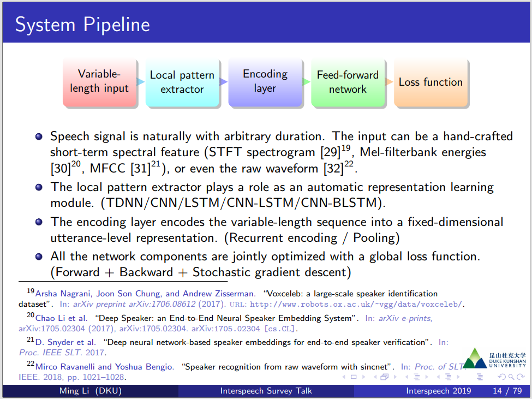Image resolution: width=532 pixels, height=399 pixels.
Task: Click citation [32] for raw waveform
Action: point(333,168)
